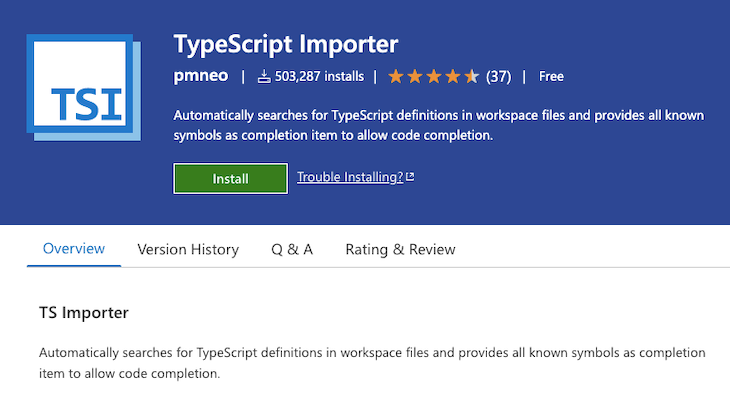This screenshot has height=395, width=730.
Task: Click the (37) review count
Action: 498,76
